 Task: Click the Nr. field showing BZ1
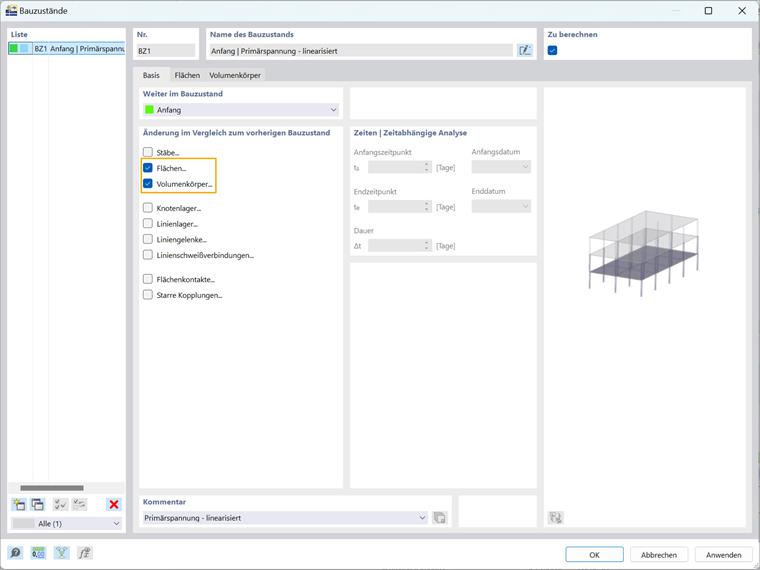[x=166, y=50]
